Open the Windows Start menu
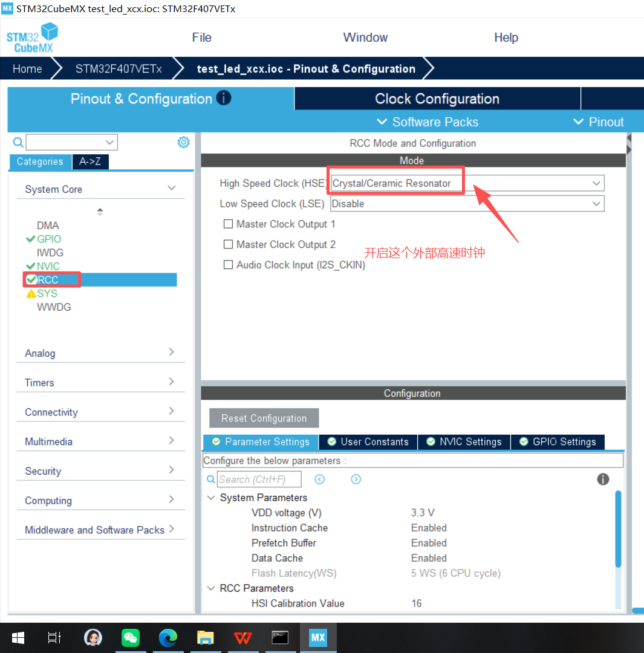 click(x=18, y=638)
